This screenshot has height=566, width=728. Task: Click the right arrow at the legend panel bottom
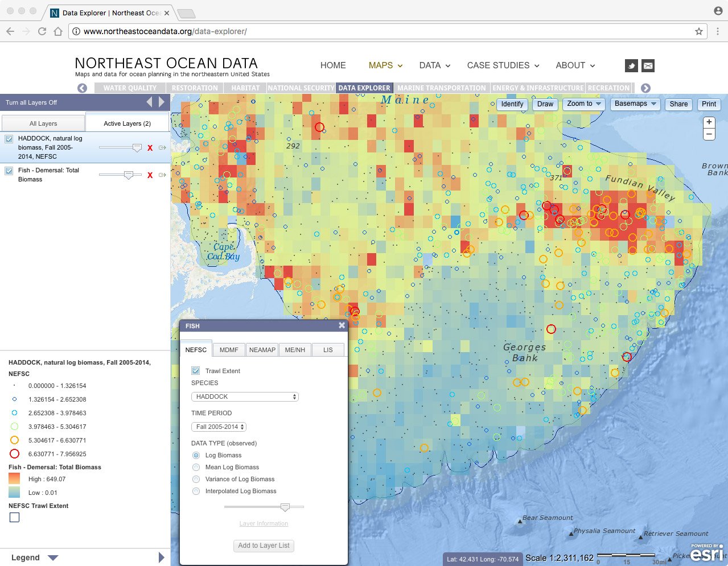[x=162, y=557]
